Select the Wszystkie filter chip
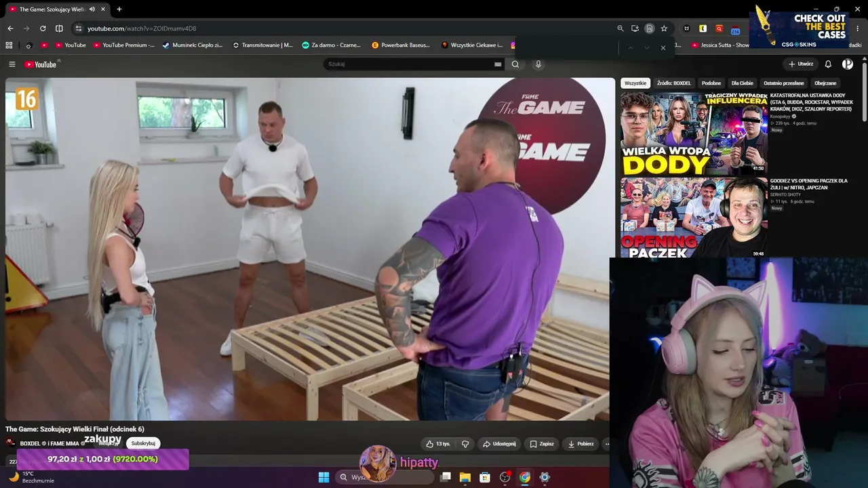The image size is (868, 488). pos(635,83)
